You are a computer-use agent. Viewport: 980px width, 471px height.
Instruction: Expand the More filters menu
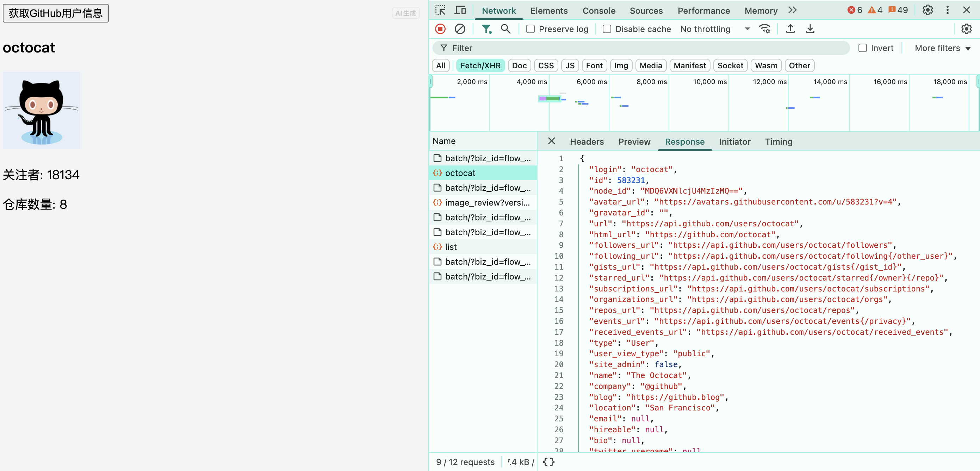[942, 48]
